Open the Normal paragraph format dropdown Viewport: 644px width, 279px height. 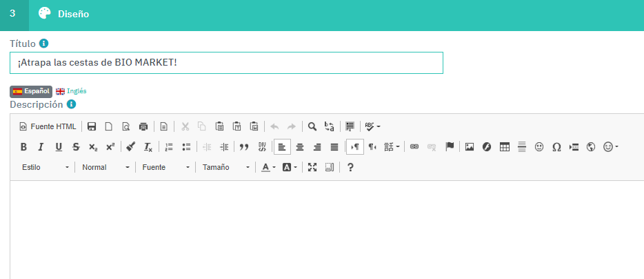coord(105,168)
